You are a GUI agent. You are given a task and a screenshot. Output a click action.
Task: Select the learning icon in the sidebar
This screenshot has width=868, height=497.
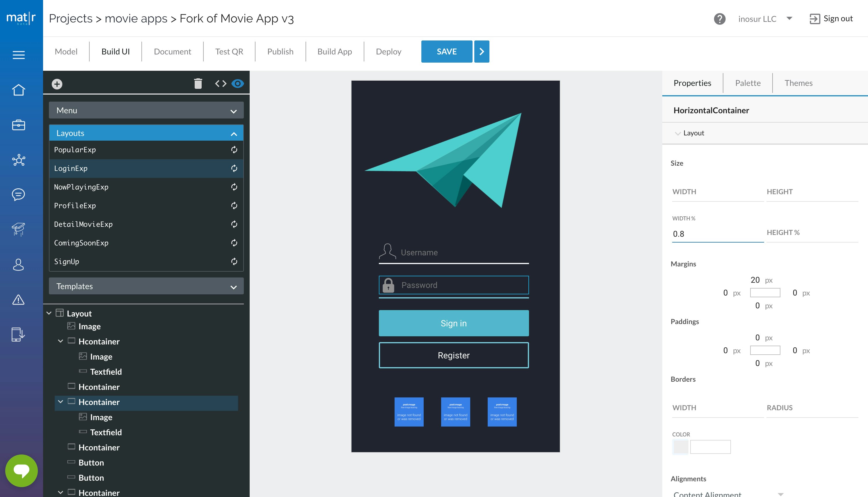pos(18,230)
